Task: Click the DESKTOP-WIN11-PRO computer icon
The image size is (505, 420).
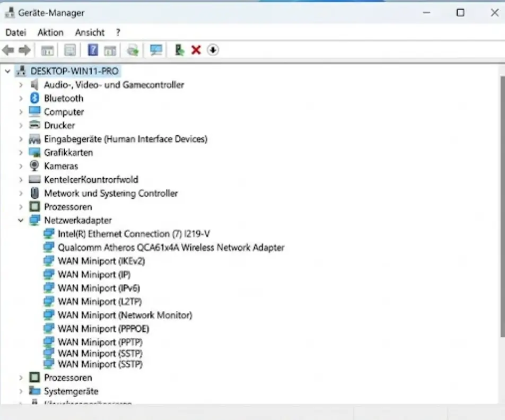Action: [21, 71]
